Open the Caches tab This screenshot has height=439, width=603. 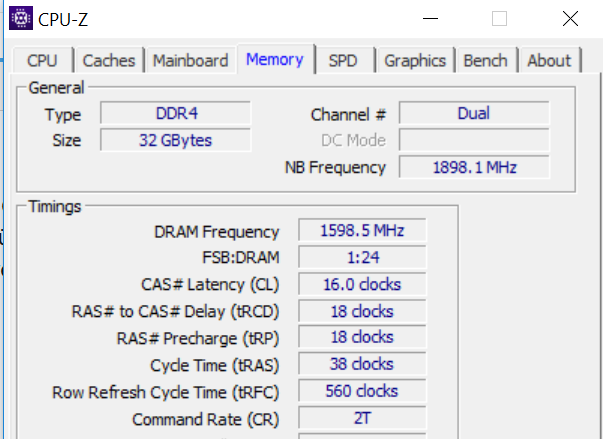tap(109, 61)
